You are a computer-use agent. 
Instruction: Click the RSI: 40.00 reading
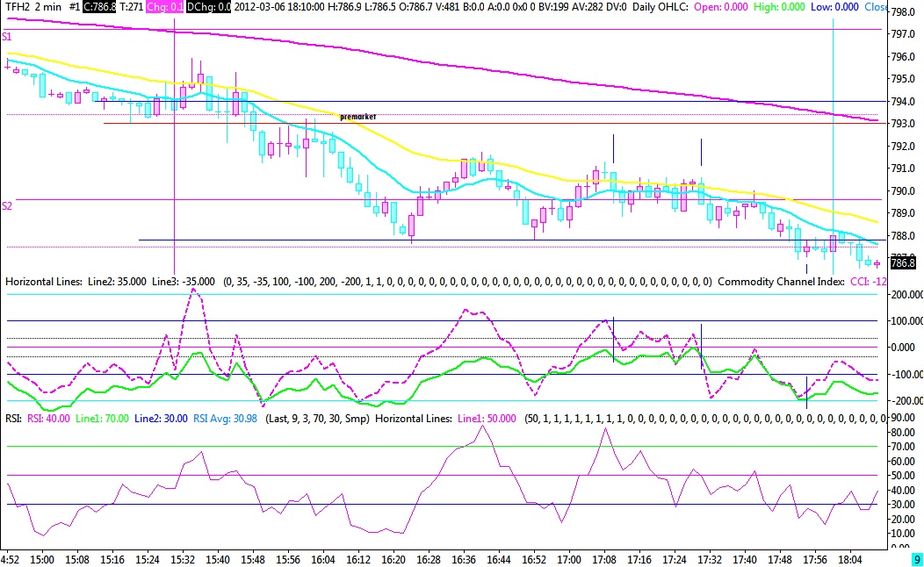[x=48, y=419]
